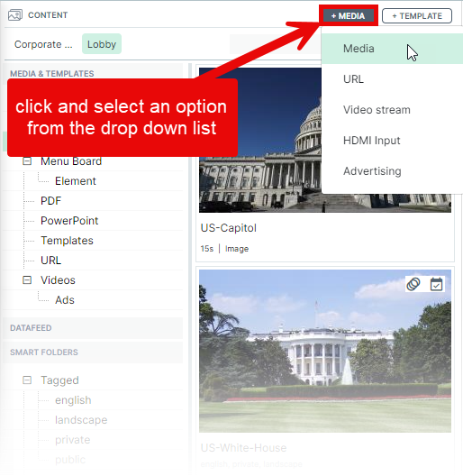Screen dimensions: 463x476
Task: Choose Media from the dropdown list
Action: coord(392,49)
